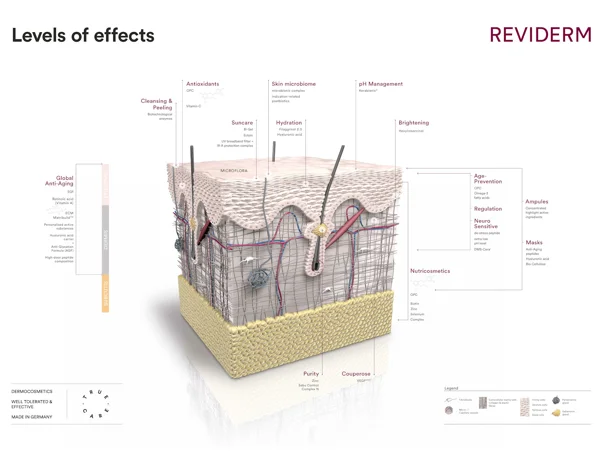Click the Levels of effects title

[83, 36]
